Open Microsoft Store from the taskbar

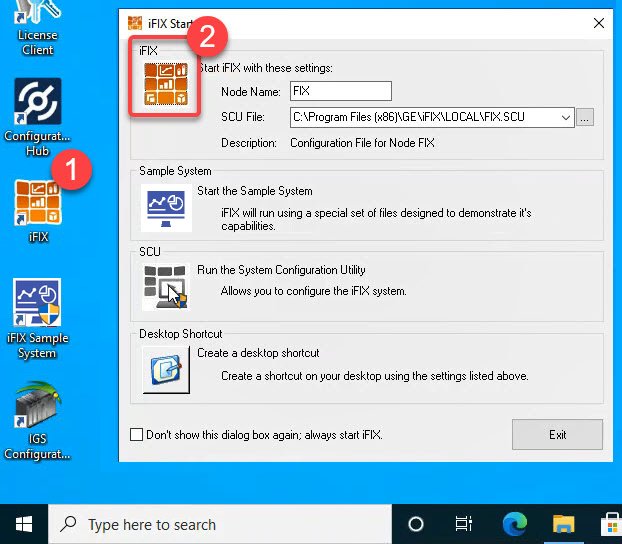[x=611, y=524]
